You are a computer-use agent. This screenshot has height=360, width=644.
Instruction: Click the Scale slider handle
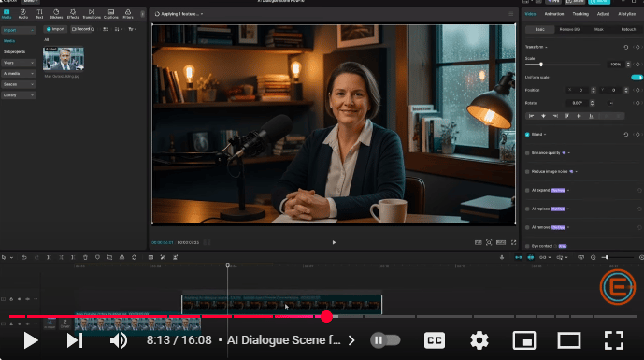tap(541, 65)
